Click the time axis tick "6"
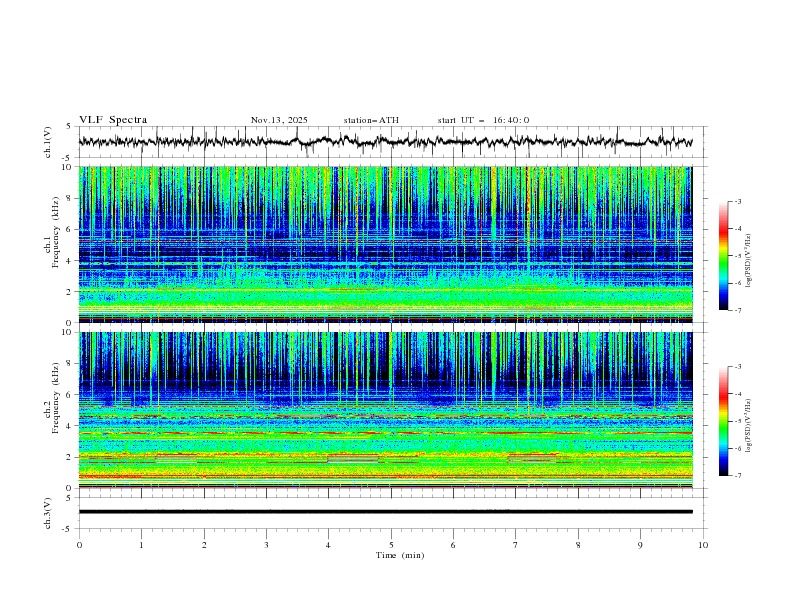This screenshot has width=792, height=612. point(453,545)
